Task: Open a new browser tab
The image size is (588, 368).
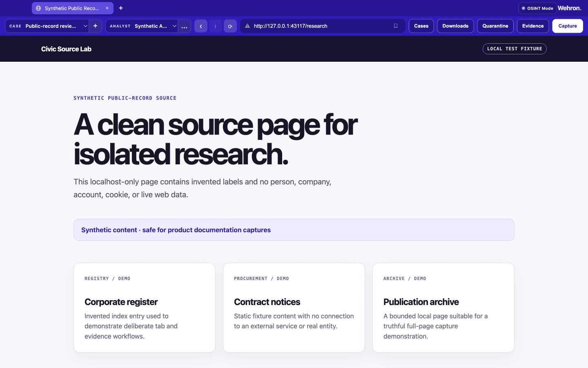Action: 121,8
